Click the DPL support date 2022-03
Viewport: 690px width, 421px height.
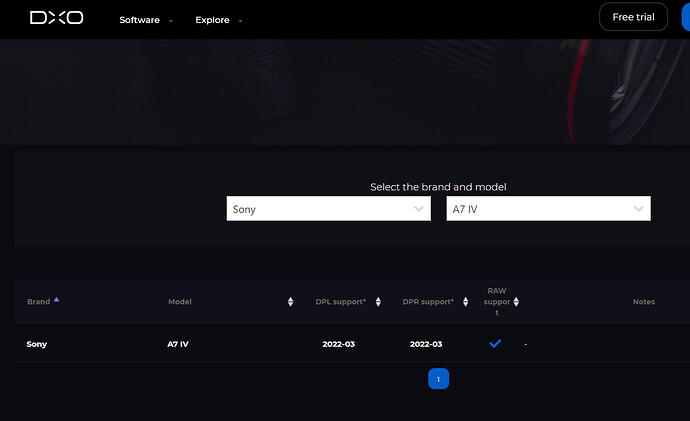[x=338, y=344]
